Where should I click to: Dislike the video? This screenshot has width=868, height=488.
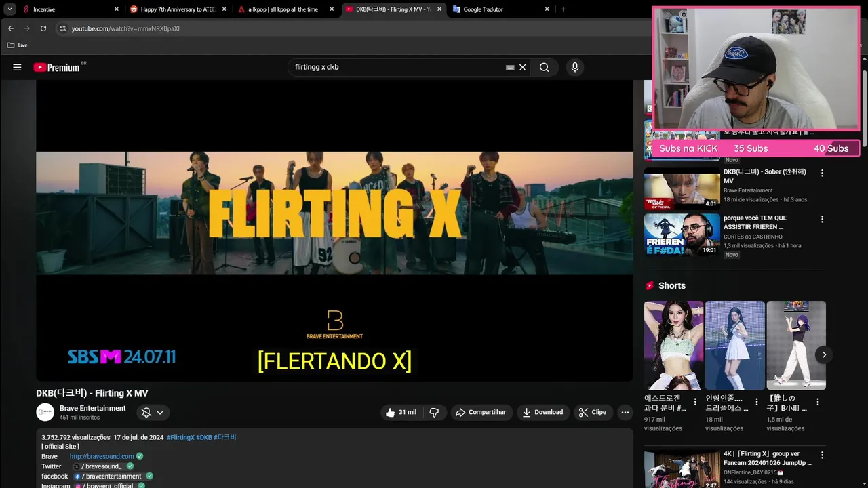(x=434, y=412)
